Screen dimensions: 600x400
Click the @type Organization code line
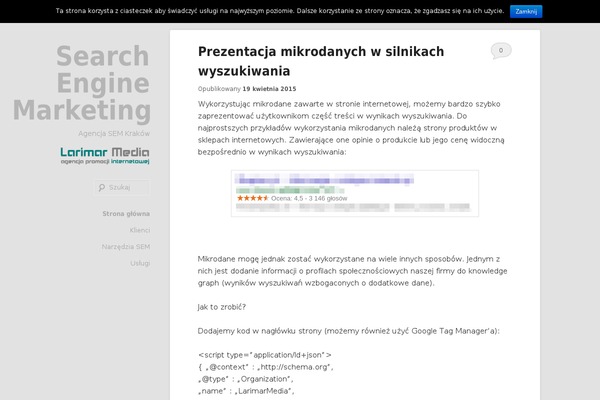(x=245, y=379)
